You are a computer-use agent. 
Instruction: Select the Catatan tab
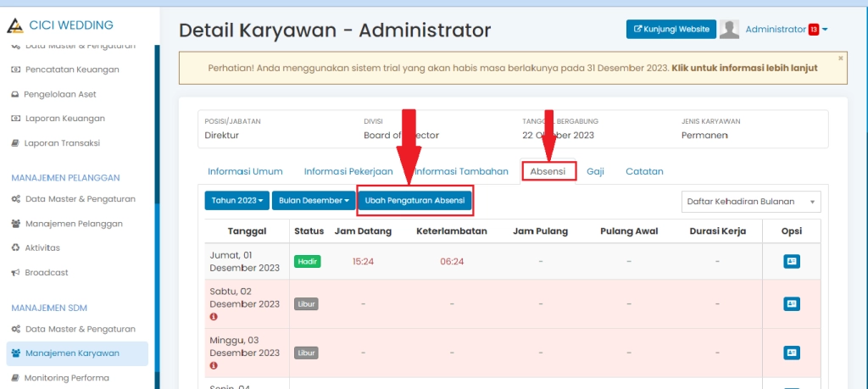click(644, 171)
